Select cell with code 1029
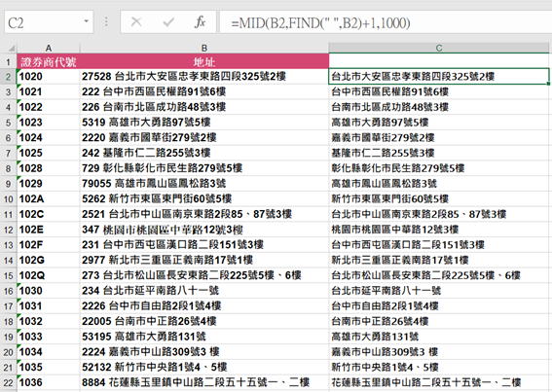 pyautogui.click(x=49, y=184)
